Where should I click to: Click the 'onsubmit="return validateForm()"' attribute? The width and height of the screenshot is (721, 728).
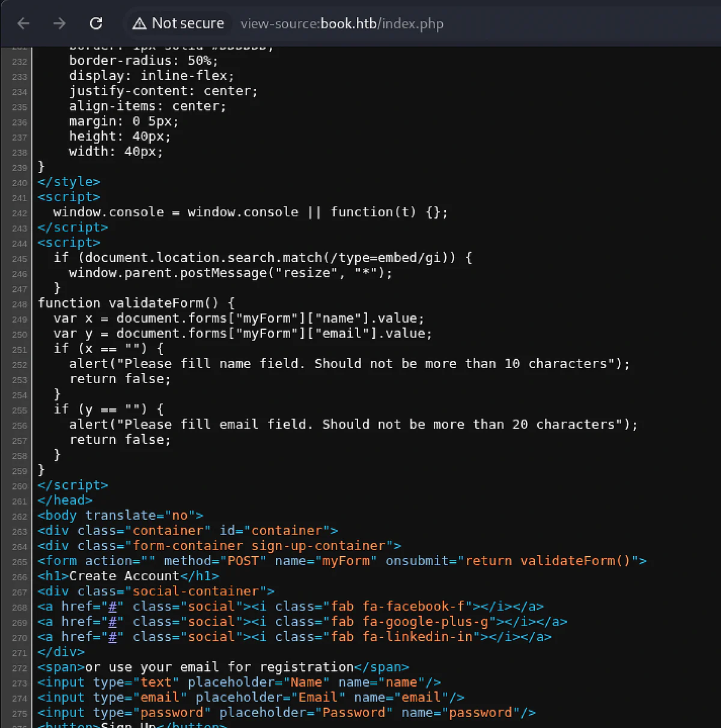coord(512,560)
